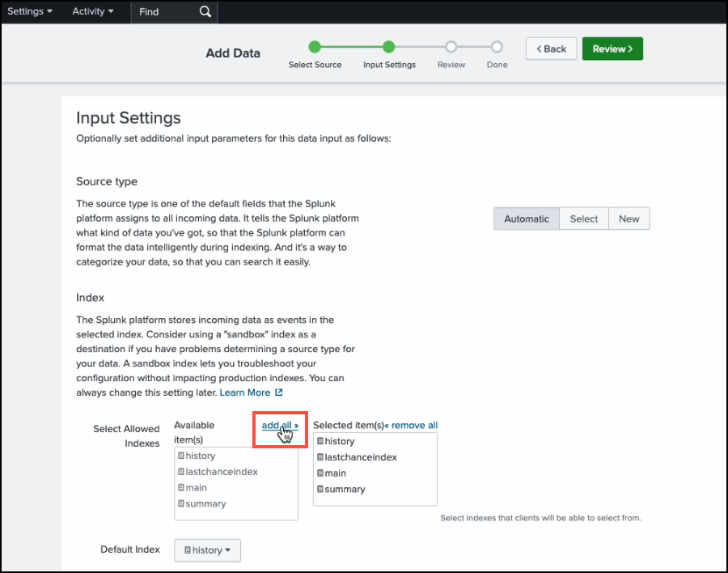Click the index icon next to available history
Image resolution: width=728 pixels, height=573 pixels.
[x=181, y=456]
